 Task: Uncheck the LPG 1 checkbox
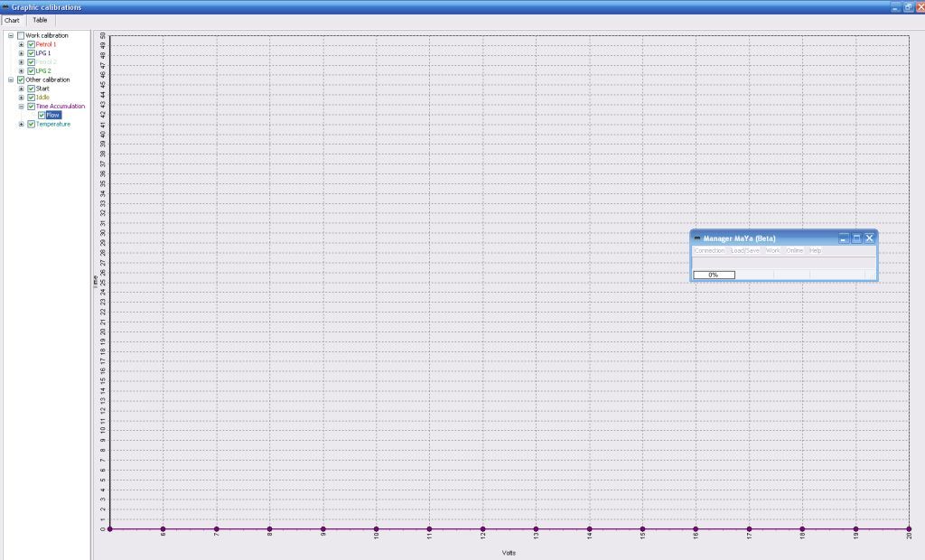[32, 53]
